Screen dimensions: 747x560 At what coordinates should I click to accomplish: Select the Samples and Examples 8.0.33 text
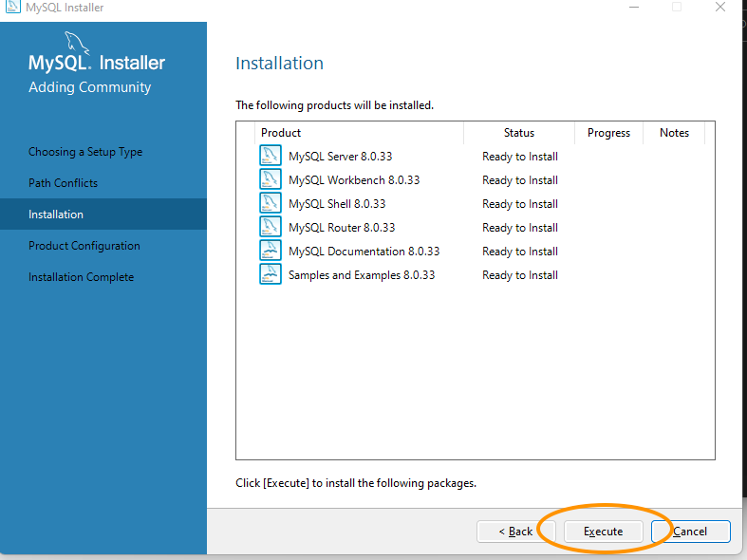(x=362, y=275)
